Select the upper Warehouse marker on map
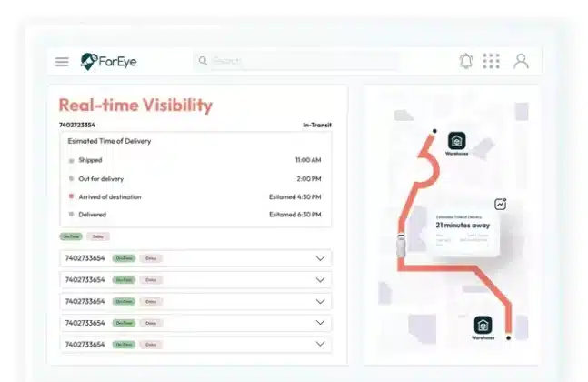 tap(456, 141)
